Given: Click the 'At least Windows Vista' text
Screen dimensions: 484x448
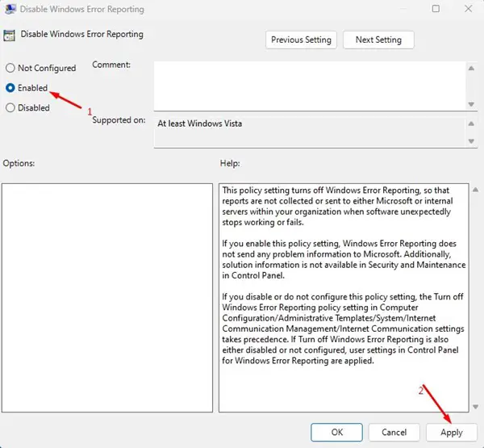Looking at the screenshot, I should (x=200, y=124).
